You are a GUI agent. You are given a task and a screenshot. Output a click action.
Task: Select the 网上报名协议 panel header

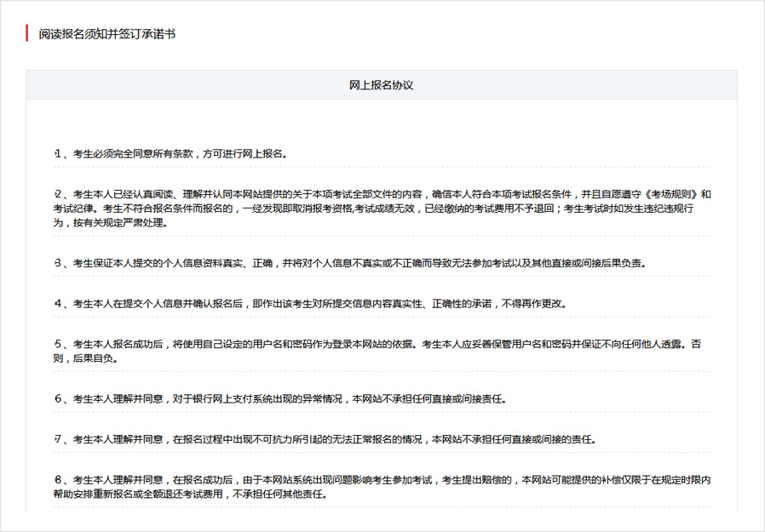(x=381, y=85)
